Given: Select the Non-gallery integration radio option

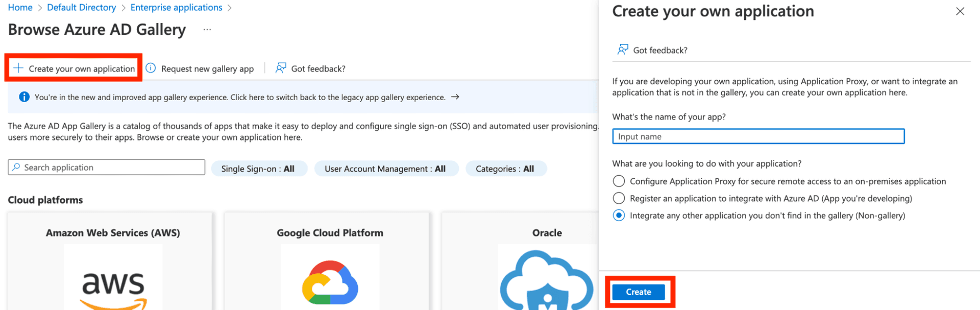Looking at the screenshot, I should (x=619, y=216).
